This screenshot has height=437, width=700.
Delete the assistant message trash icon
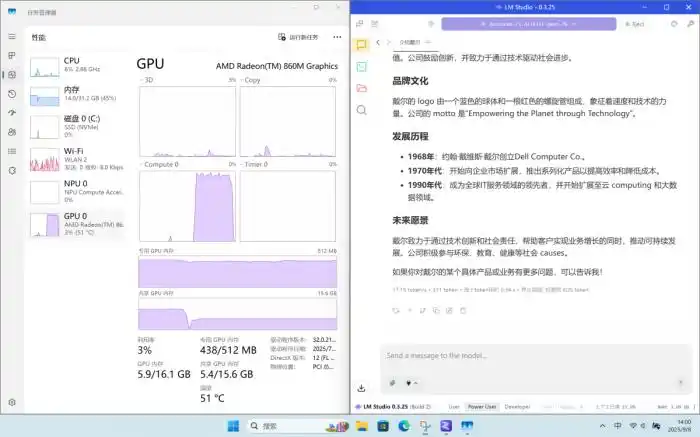click(x=463, y=311)
